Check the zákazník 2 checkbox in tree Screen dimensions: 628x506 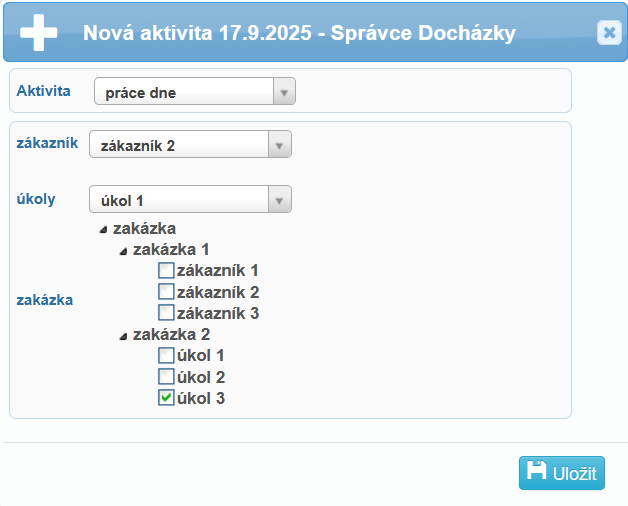pyautogui.click(x=166, y=292)
